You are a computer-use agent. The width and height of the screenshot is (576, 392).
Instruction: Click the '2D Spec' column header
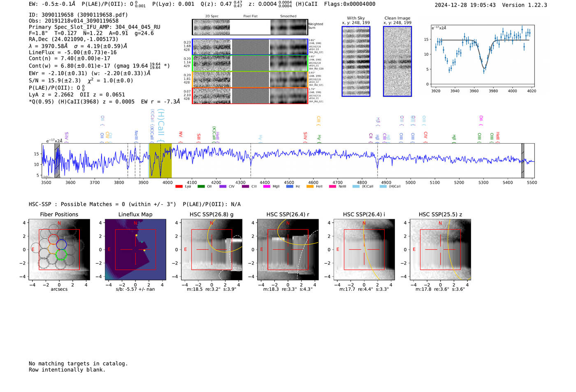tap(211, 16)
